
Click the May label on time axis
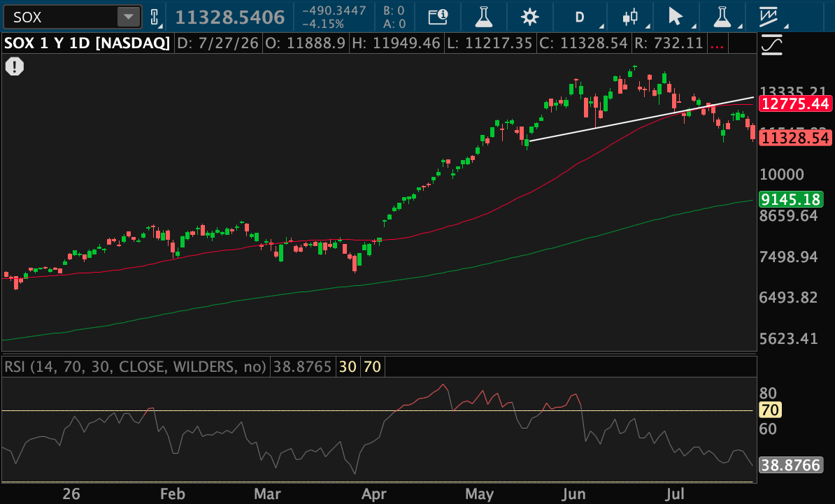[479, 494]
